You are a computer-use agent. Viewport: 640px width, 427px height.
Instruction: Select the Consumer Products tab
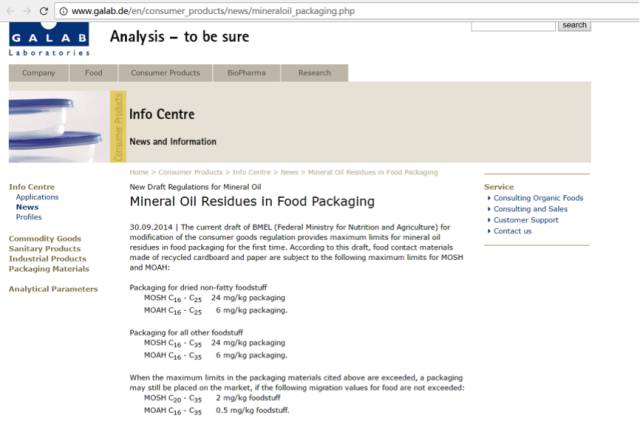(x=165, y=73)
